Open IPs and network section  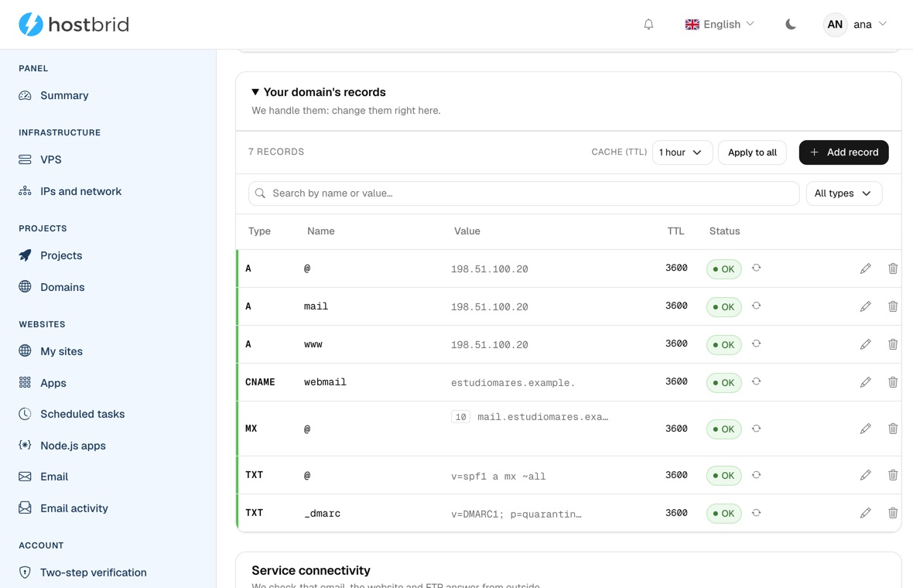[80, 192]
